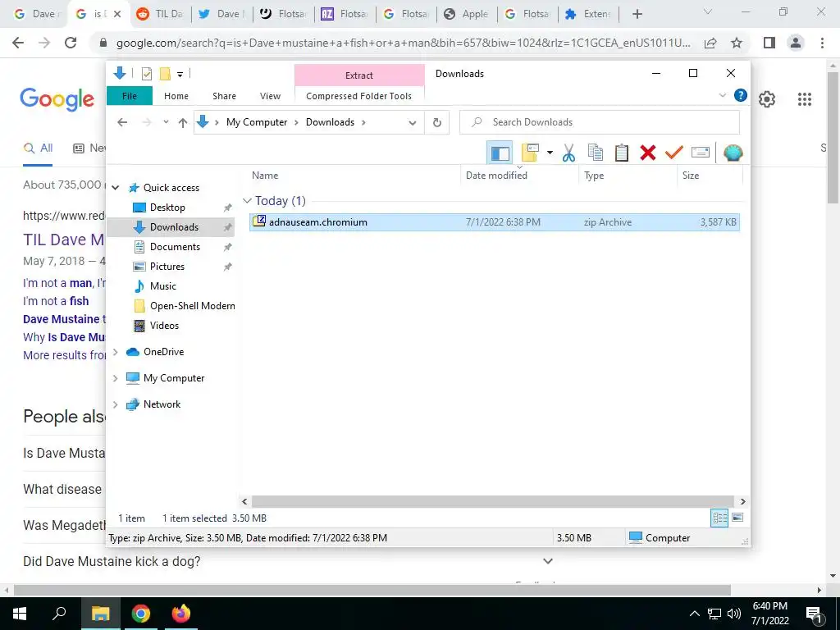
Task: Open the View ribbon tab
Action: point(270,96)
